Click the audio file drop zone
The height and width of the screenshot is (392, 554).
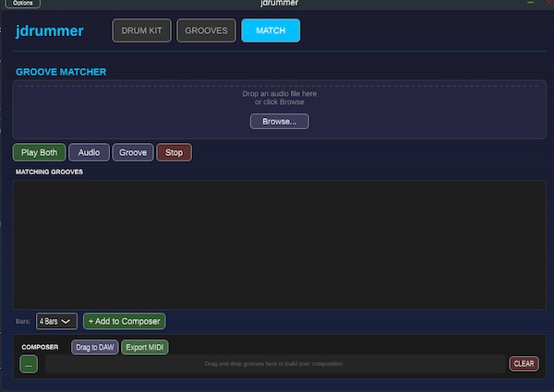point(280,110)
